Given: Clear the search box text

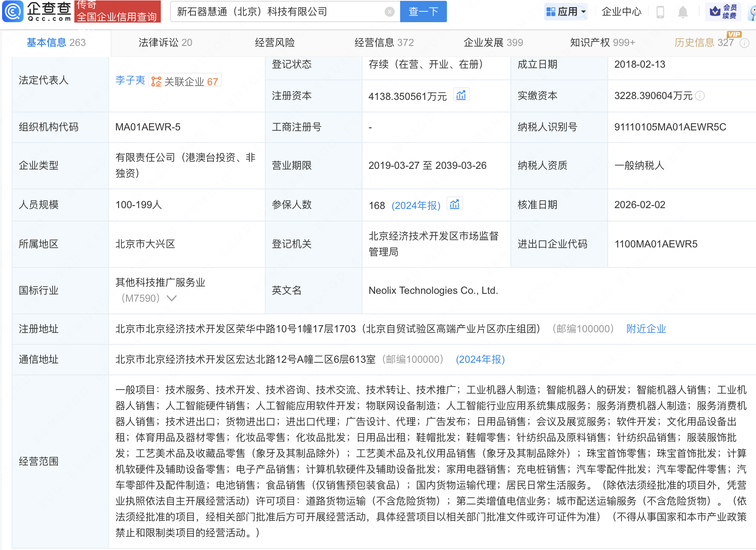Looking at the screenshot, I should (389, 12).
